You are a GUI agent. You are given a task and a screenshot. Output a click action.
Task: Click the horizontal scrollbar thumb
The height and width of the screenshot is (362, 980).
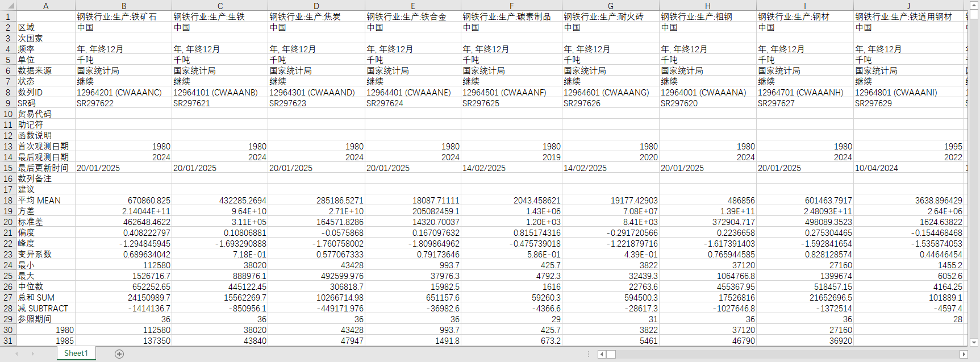pos(611,354)
